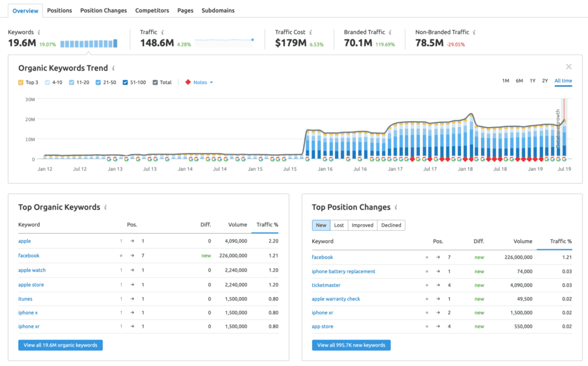
Task: Open facebook keyword in Top Position Changes
Action: pos(322,257)
